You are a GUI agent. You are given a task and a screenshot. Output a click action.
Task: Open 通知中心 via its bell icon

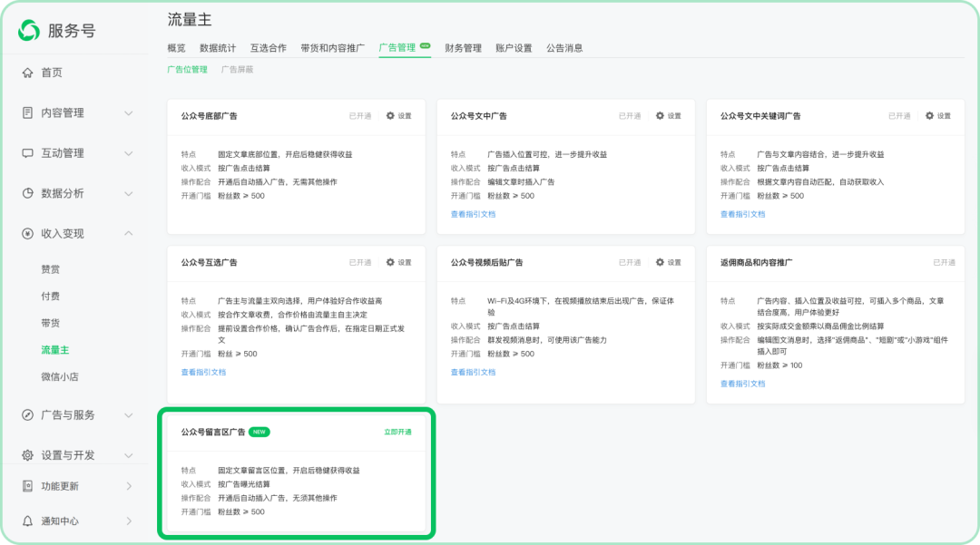(30, 522)
